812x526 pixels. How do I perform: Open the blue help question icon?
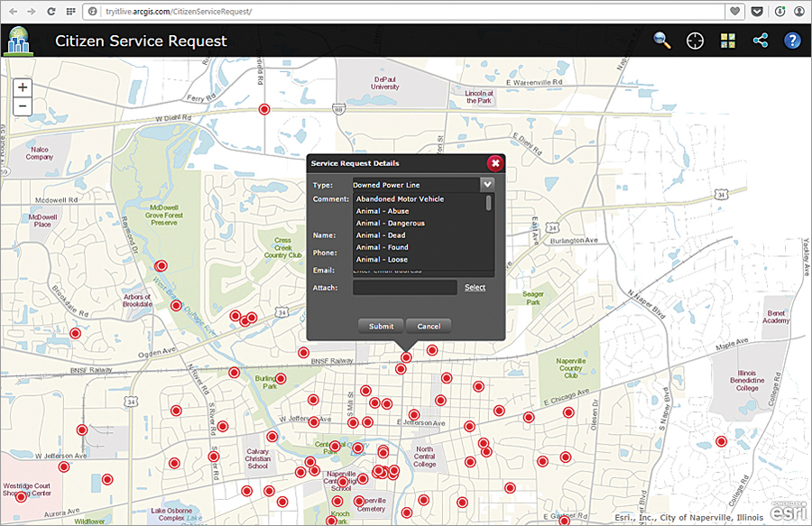(x=792, y=41)
